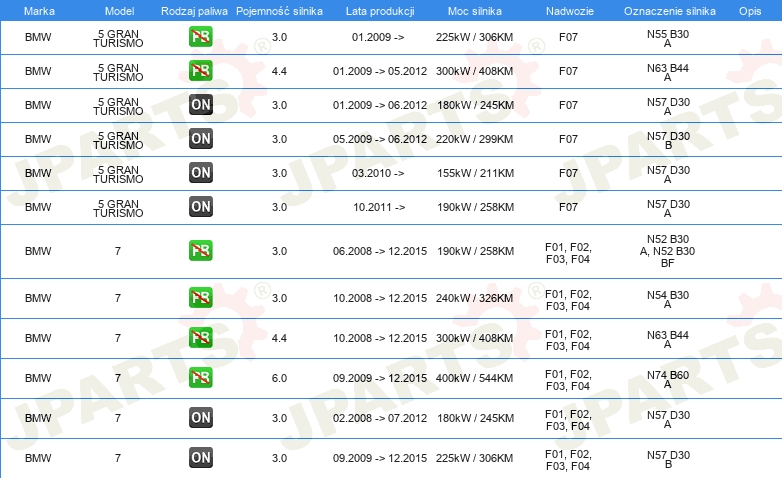782x478 pixels.
Task: Select the N74 B60 A engine code
Action: [668, 379]
